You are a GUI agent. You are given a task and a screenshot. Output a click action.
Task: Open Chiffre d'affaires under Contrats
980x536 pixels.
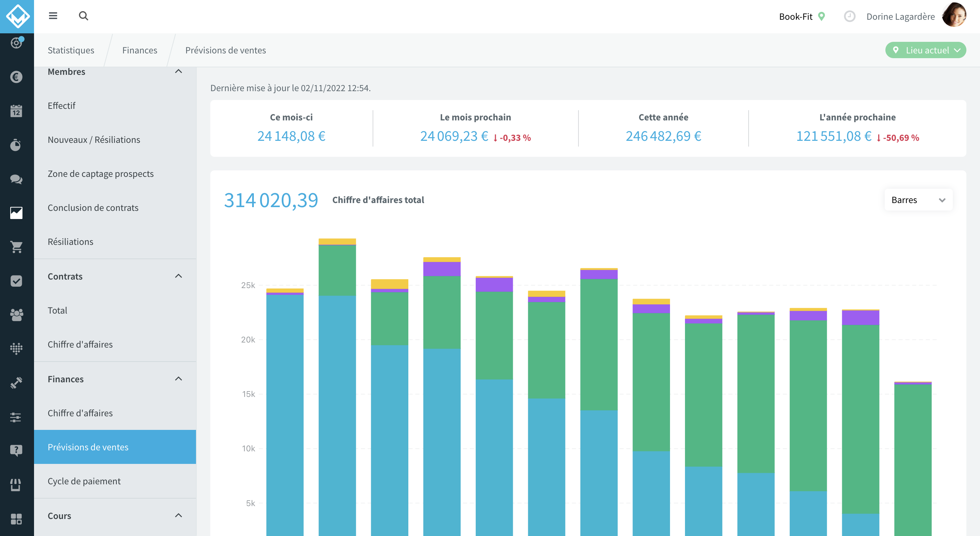(x=115, y=345)
